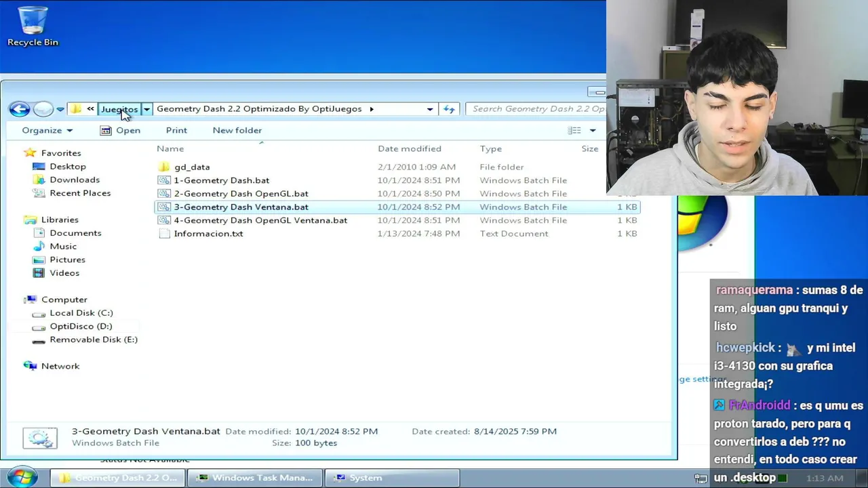Open Downloads in the Favorites list
The image size is (868, 488).
74,180
